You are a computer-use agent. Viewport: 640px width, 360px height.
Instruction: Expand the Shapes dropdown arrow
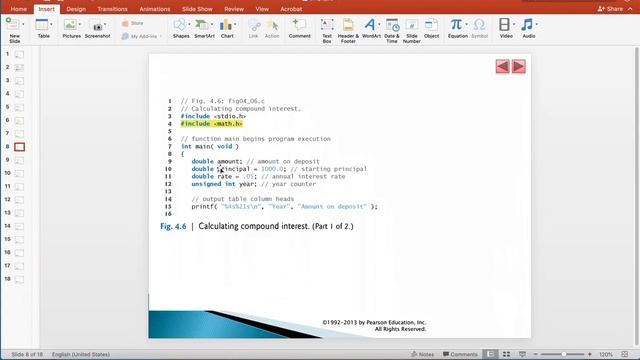[x=189, y=24]
